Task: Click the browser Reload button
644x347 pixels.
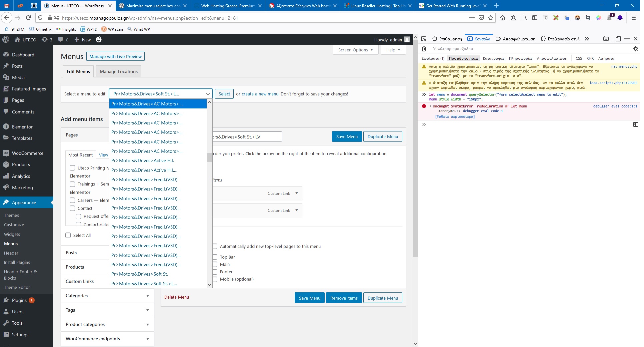Action: pos(29,18)
